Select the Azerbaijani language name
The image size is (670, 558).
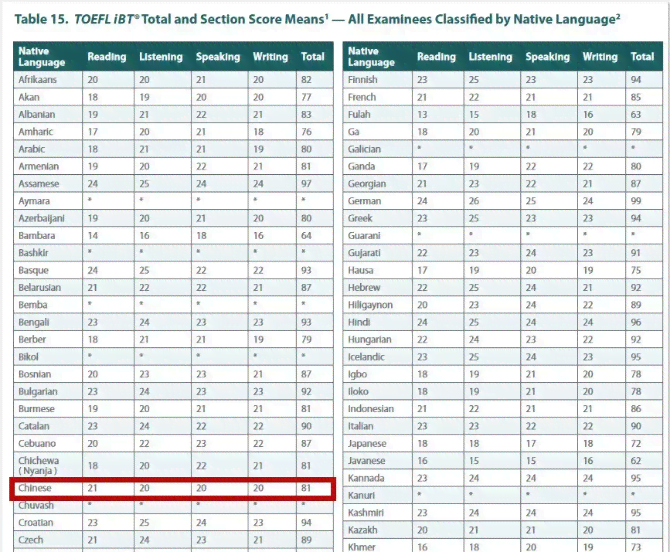coord(41,218)
